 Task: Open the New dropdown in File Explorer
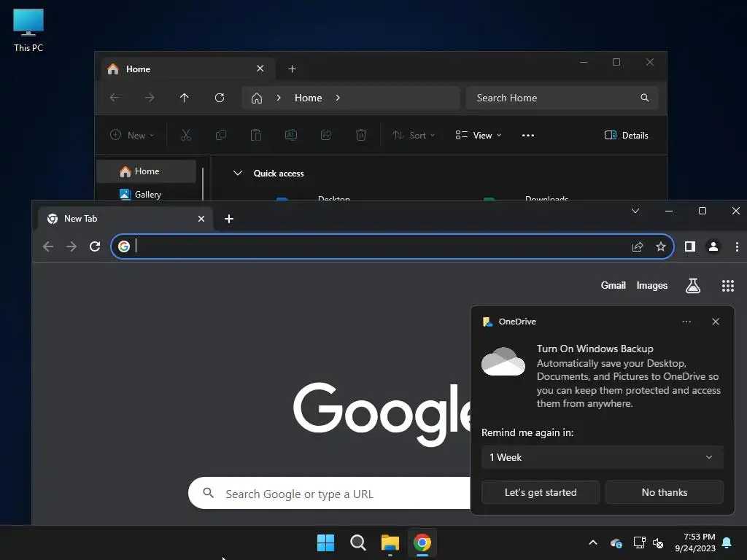[x=132, y=135]
